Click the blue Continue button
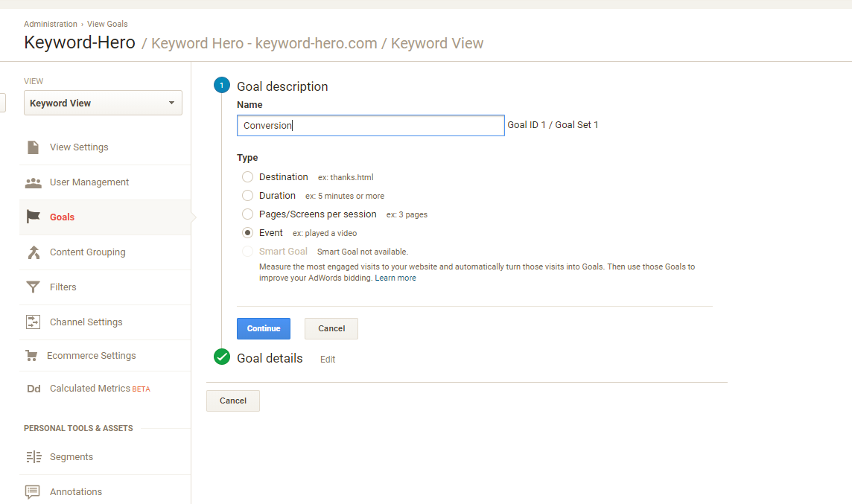Image resolution: width=852 pixels, height=504 pixels. click(x=264, y=328)
